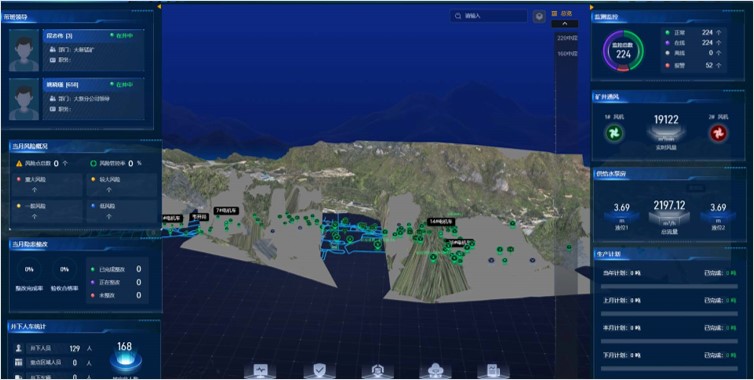Select the 160中段 level entry
Screen dimensions: 754x380
[x=567, y=54]
